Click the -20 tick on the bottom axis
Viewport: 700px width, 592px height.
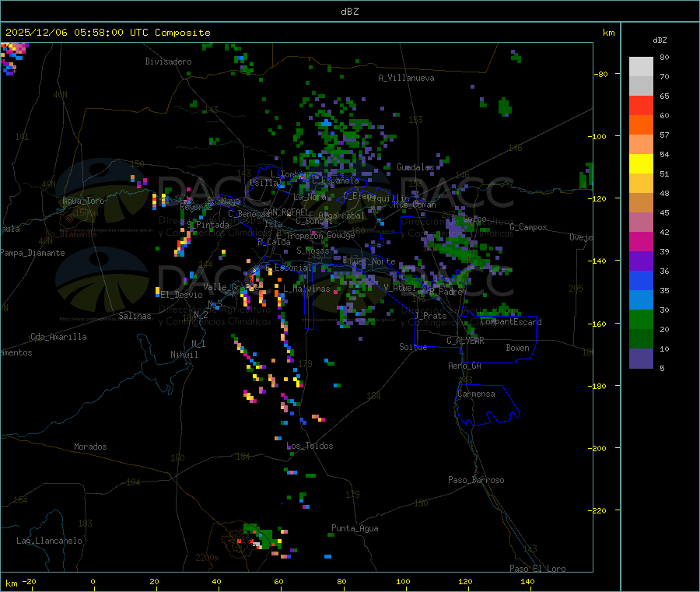click(29, 582)
